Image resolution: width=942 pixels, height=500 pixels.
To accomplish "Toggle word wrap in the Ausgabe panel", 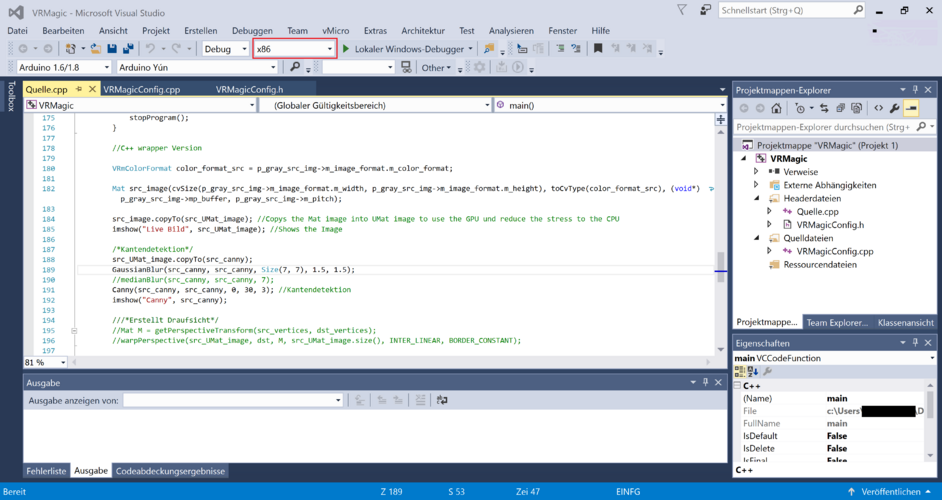I will pos(442,400).
